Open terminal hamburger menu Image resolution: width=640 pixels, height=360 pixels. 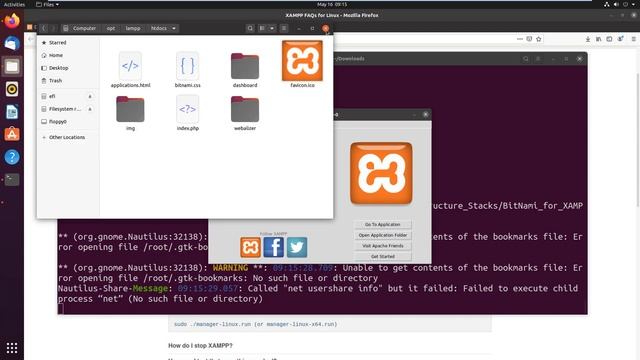(x=538, y=59)
